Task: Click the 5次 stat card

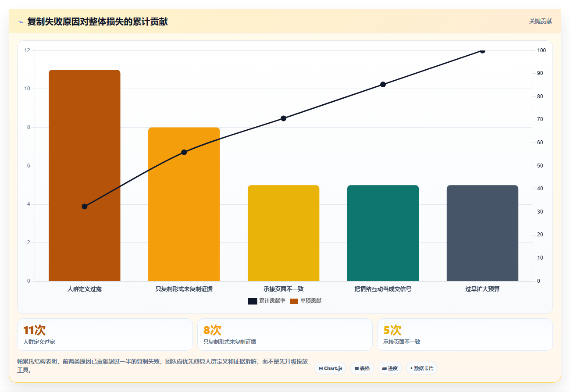Action: coord(465,335)
